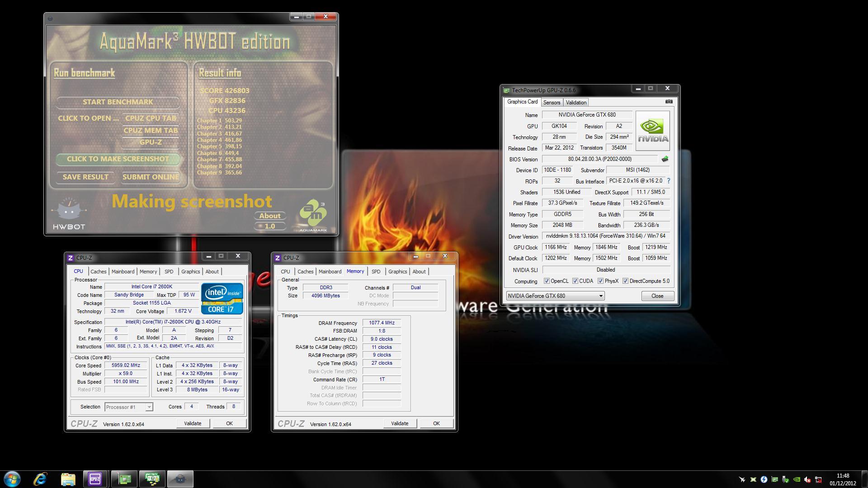
Task: Click Validate in CPU-Z memory window
Action: point(400,424)
